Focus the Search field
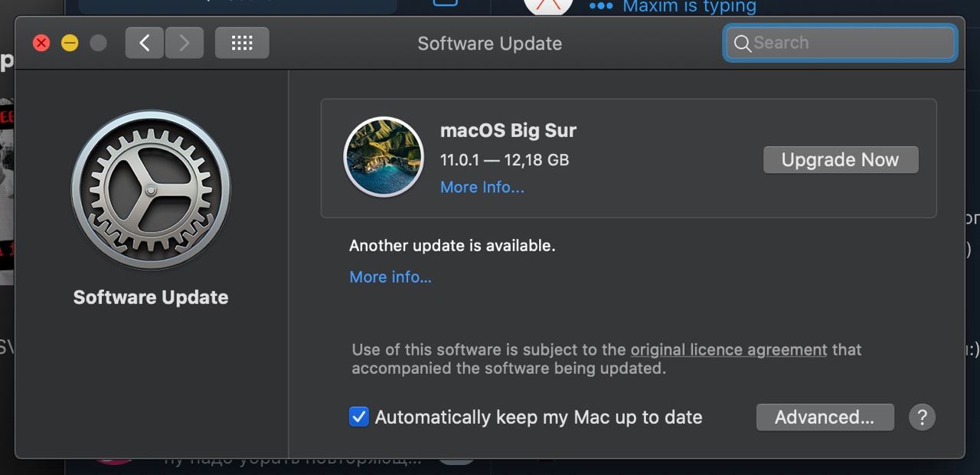Viewport: 980px width, 475px height. point(840,43)
